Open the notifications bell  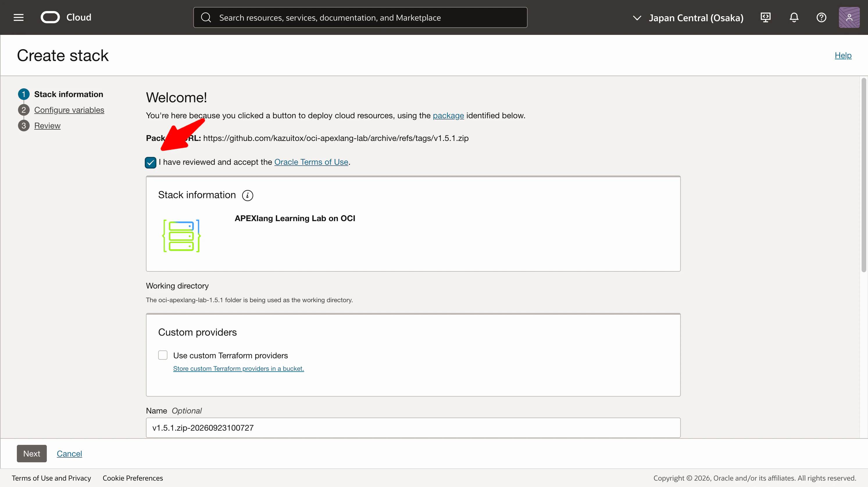(794, 17)
